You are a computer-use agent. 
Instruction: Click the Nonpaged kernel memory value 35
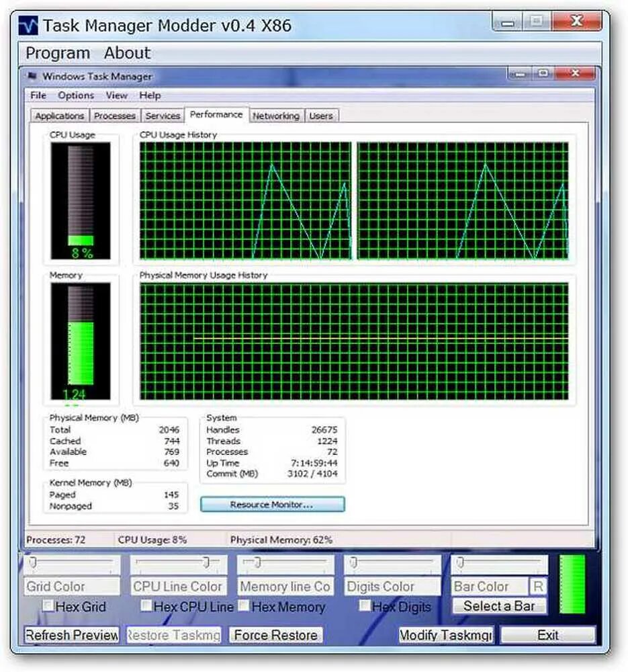coord(173,506)
